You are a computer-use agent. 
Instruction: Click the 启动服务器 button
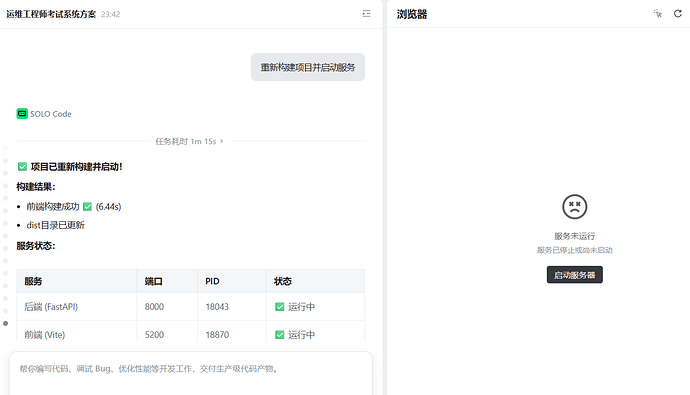tap(575, 275)
